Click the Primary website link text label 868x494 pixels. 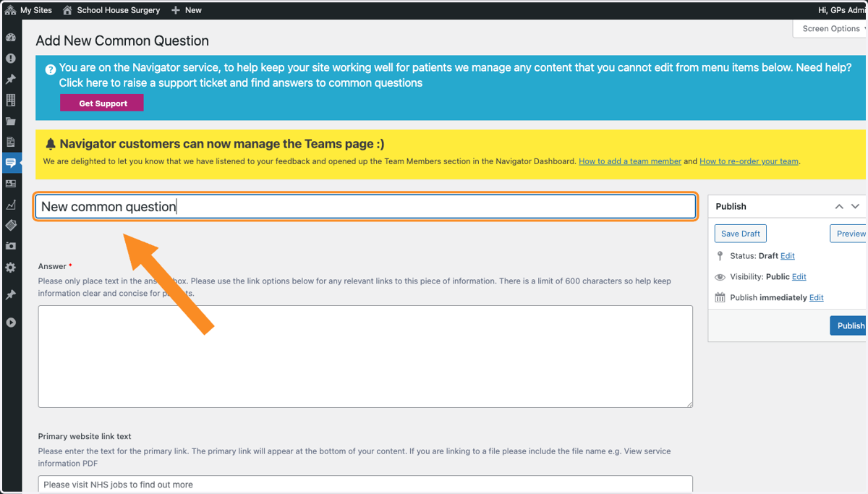click(x=85, y=436)
